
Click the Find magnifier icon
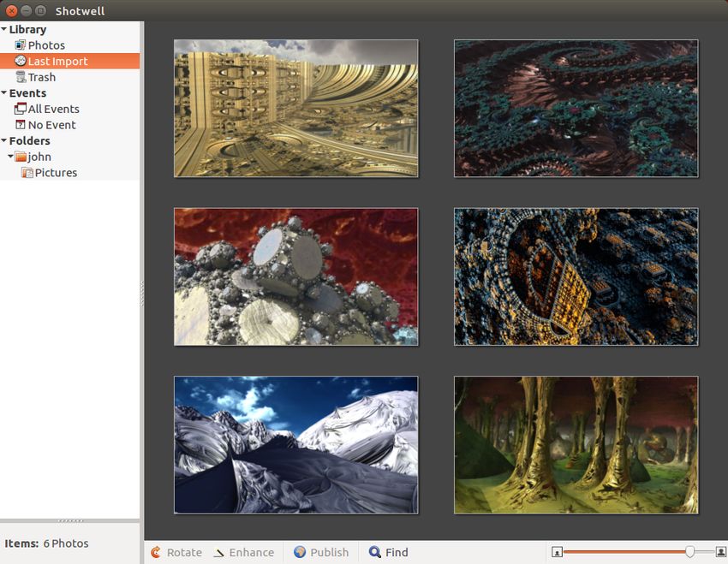[x=374, y=552]
